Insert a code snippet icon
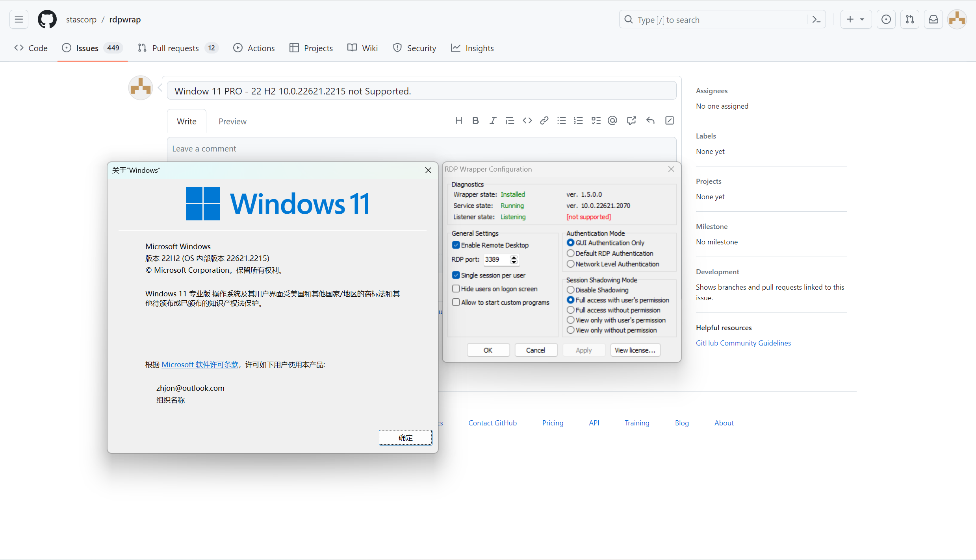Screen dimensions: 976x560 [x=527, y=120]
